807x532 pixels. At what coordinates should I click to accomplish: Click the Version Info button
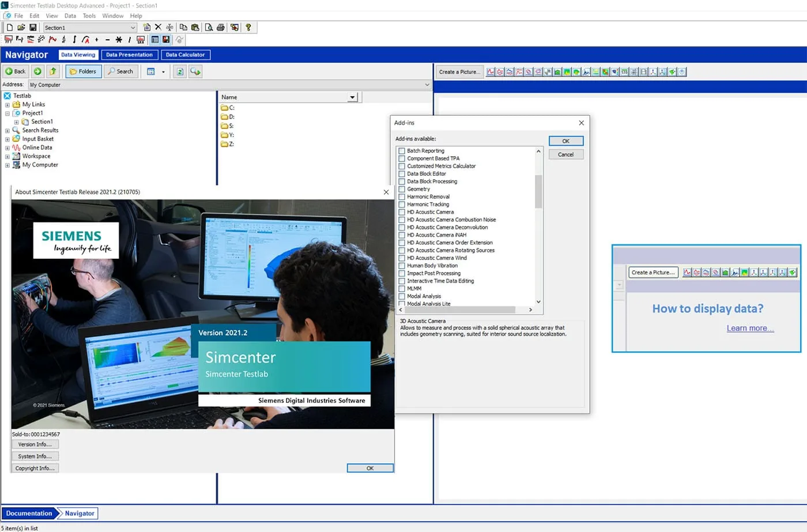pyautogui.click(x=35, y=444)
